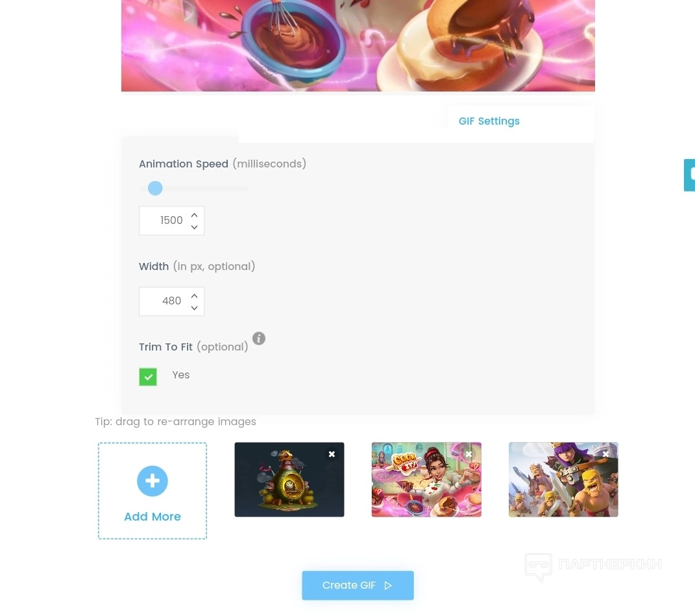Remove the golden egg house thumbnail
This screenshot has height=616, width=695.
point(332,454)
